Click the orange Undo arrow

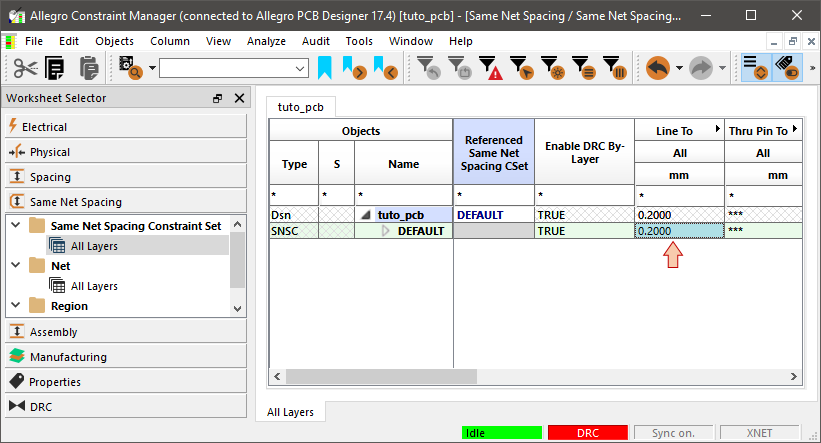tap(658, 68)
